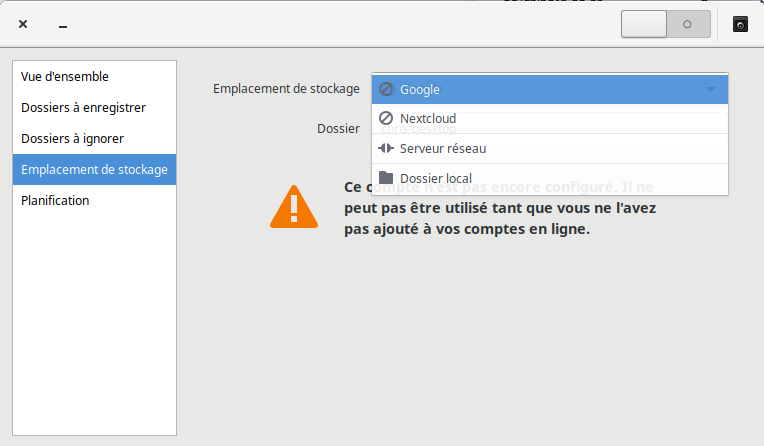Click the network icon beside Serveur réseau

[x=386, y=149]
